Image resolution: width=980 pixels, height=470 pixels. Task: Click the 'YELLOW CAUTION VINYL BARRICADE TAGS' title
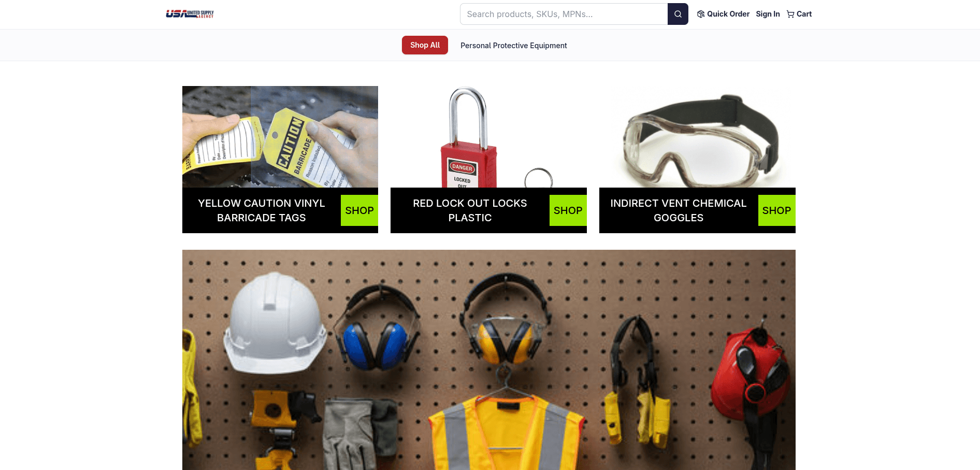click(x=262, y=210)
